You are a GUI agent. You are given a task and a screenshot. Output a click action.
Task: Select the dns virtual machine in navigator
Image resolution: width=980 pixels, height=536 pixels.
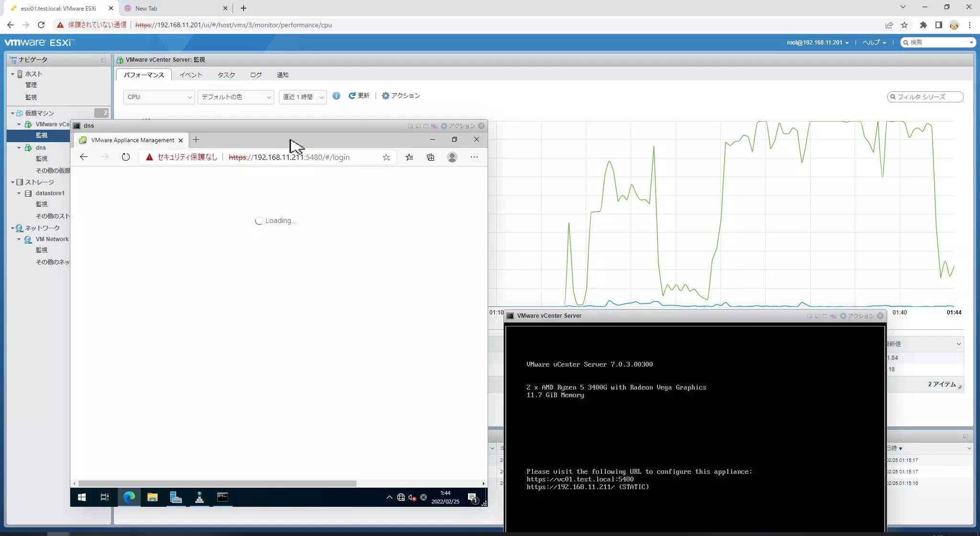[41, 148]
